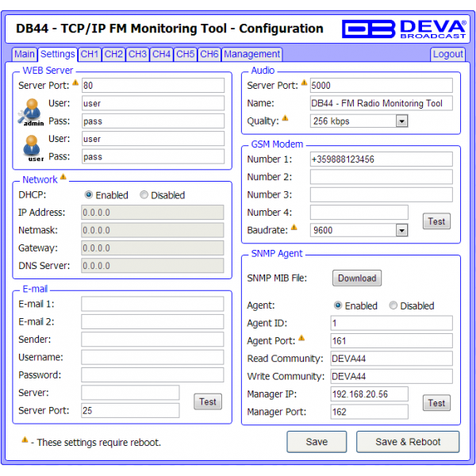This screenshot has width=476, height=476.
Task: Click the Gateway field
Action: point(152,248)
